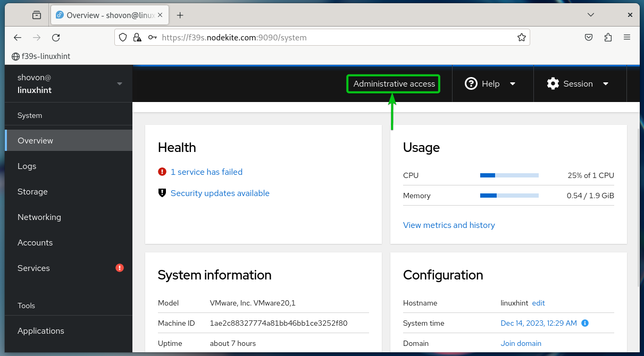
Task: Open the browser extensions icon
Action: pyautogui.click(x=608, y=38)
